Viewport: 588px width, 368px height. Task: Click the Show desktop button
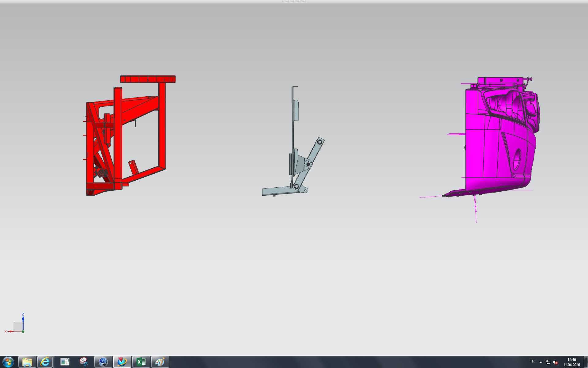586,362
